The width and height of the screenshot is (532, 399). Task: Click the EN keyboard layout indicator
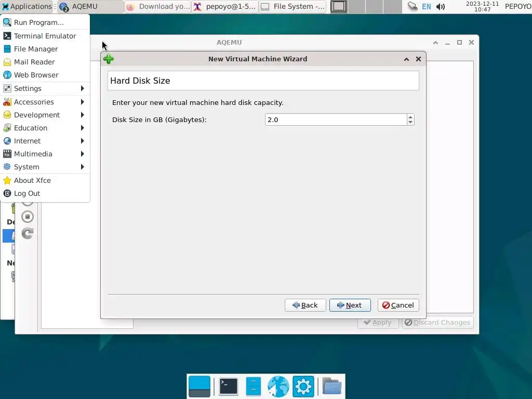click(x=427, y=6)
